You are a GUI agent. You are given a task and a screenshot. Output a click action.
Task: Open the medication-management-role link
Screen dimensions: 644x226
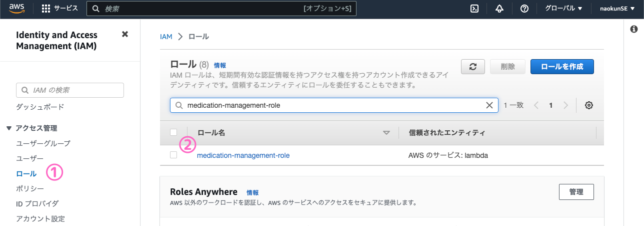point(243,155)
